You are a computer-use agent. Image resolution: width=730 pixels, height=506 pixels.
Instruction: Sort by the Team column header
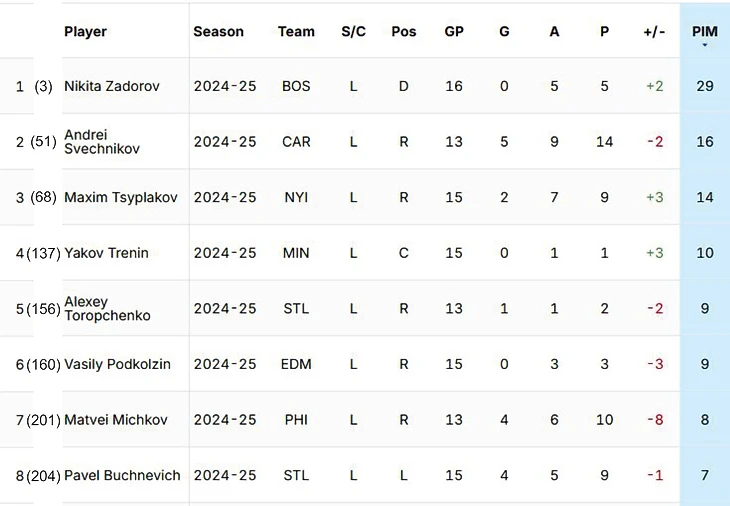pyautogui.click(x=296, y=31)
